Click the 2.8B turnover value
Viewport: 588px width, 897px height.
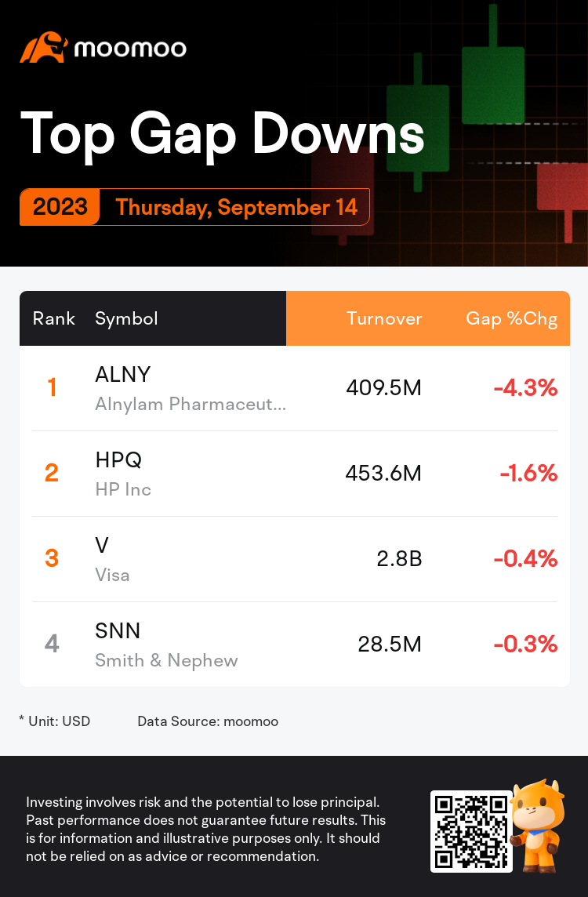click(399, 559)
